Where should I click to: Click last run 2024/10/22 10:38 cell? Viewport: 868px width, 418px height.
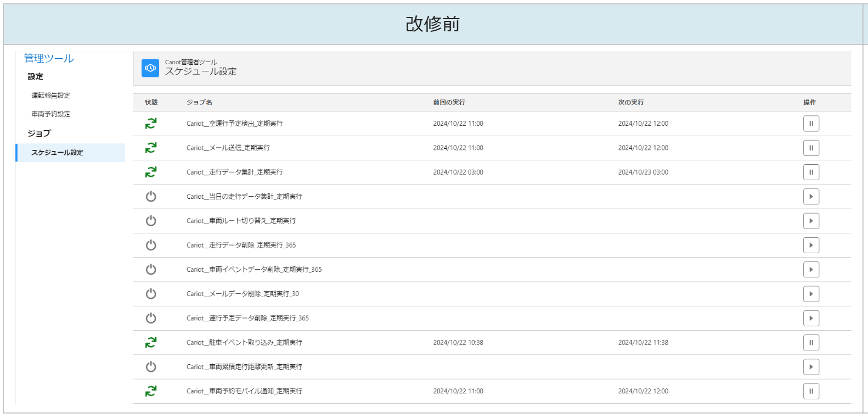coord(458,343)
